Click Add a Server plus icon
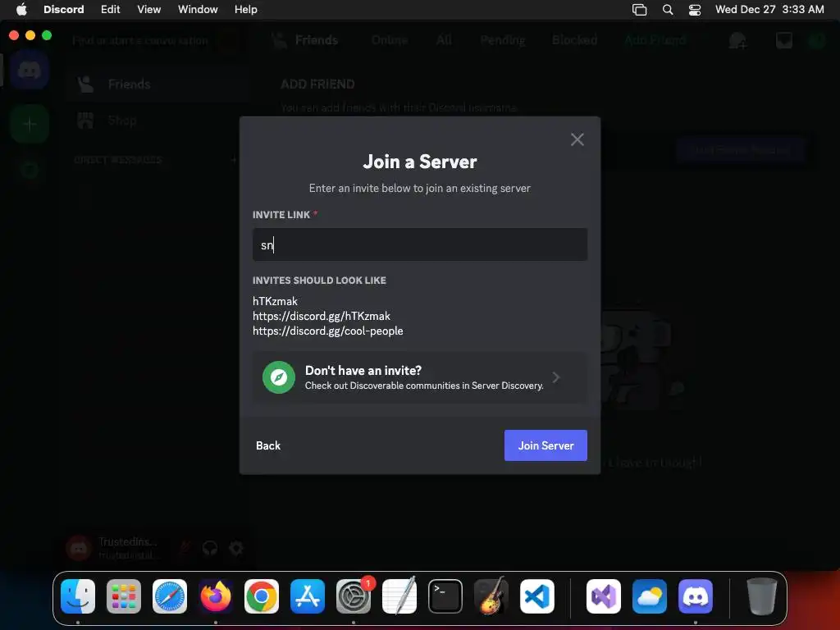 tap(30, 125)
